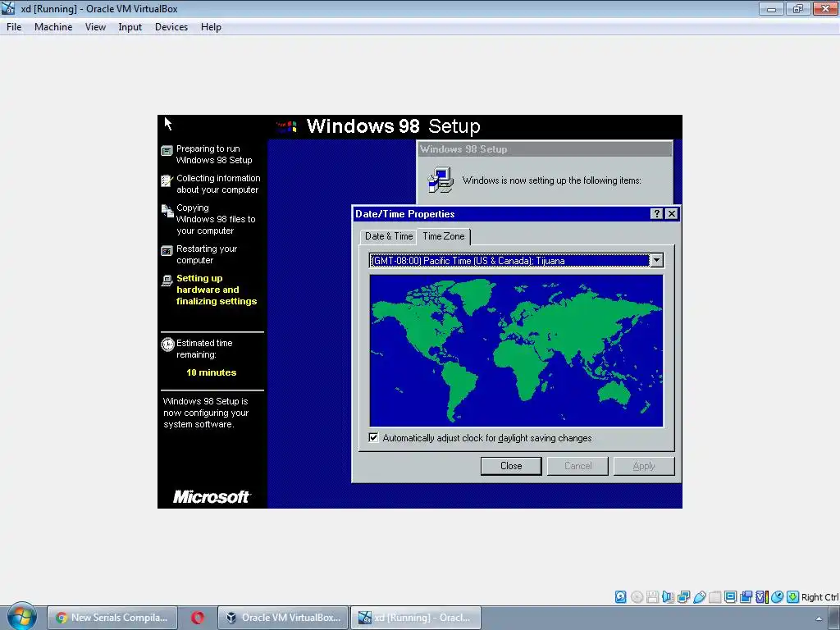The height and width of the screenshot is (630, 840).
Task: Click the Close button in Date/Time Properties
Action: coord(511,466)
